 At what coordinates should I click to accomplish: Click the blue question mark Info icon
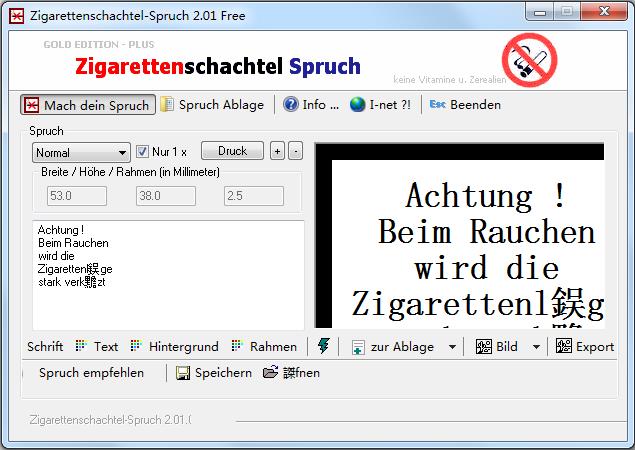(x=290, y=105)
